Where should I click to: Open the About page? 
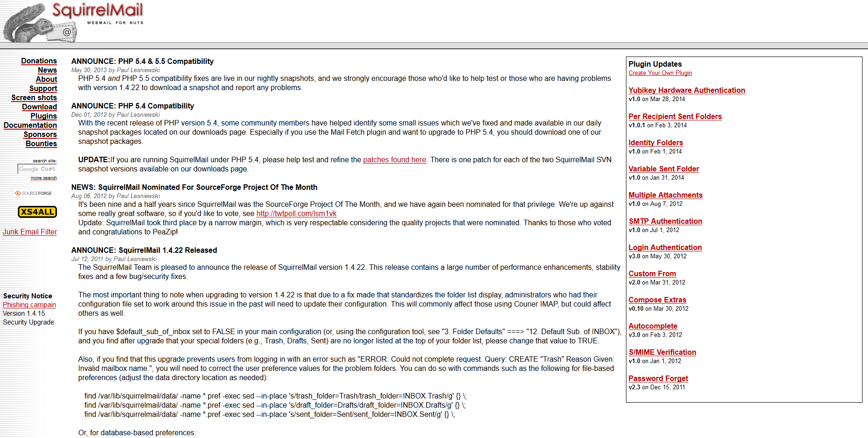[x=46, y=80]
